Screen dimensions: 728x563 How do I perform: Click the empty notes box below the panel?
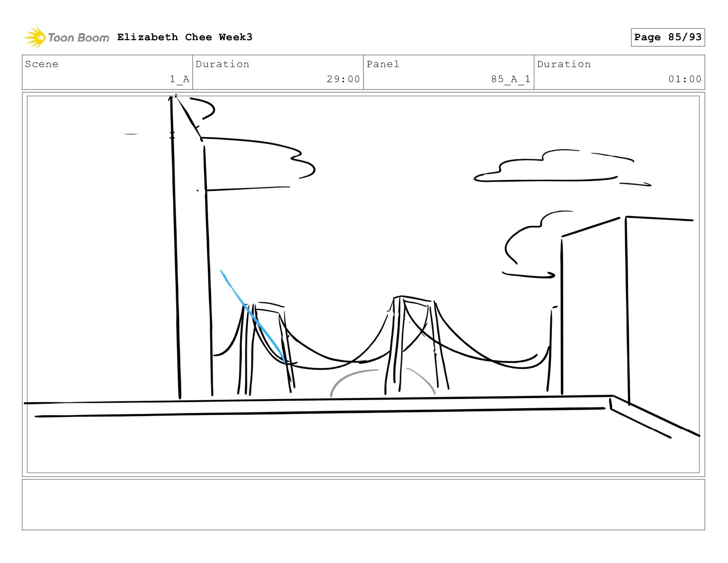[x=363, y=505]
